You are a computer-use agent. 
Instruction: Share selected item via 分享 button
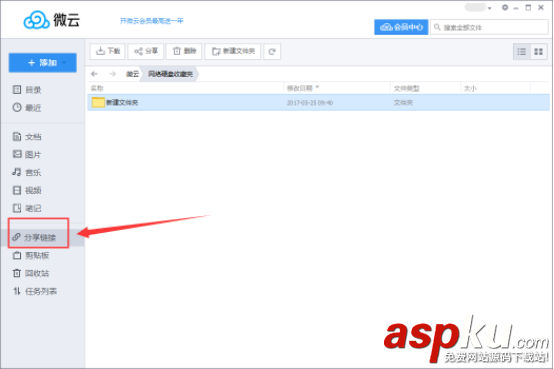pyautogui.click(x=146, y=51)
